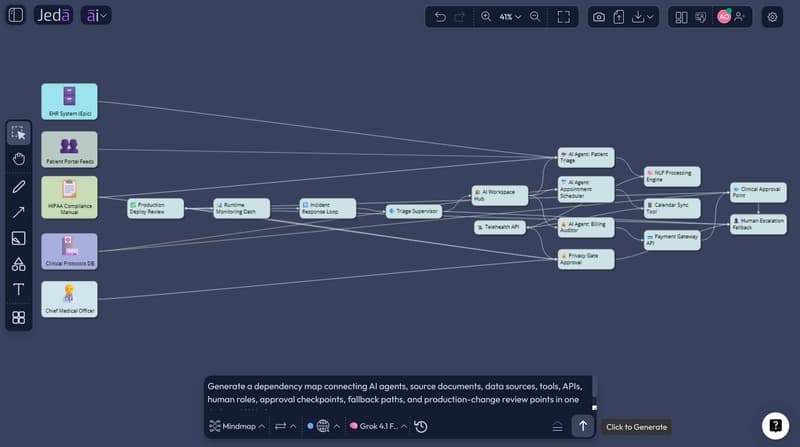
Task: Select the AI Agent: Appointment Scheduler node
Action: (x=586, y=189)
